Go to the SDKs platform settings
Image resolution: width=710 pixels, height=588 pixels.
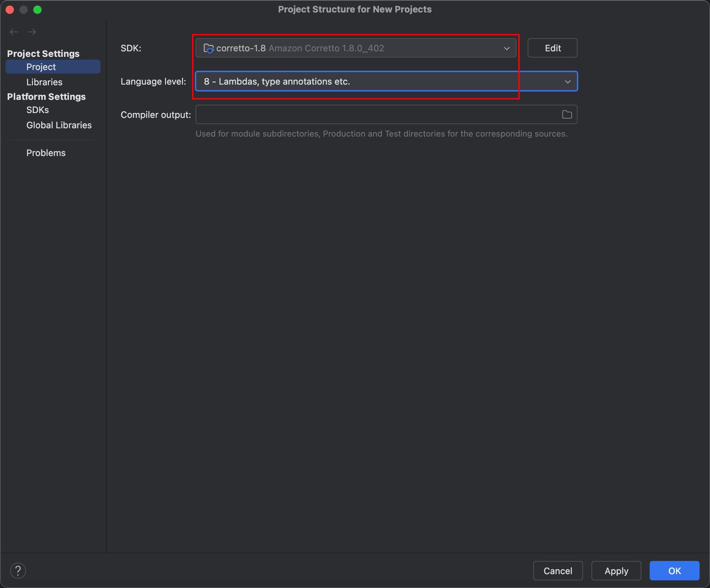tap(37, 110)
